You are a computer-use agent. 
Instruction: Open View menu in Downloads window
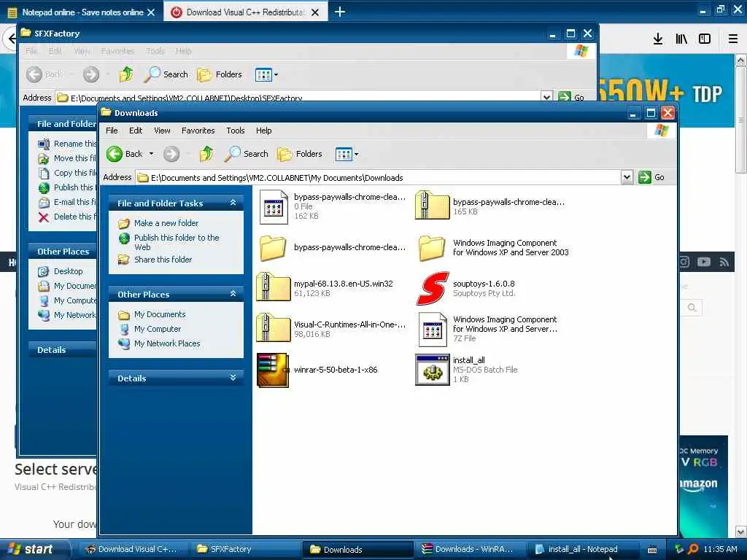point(162,131)
